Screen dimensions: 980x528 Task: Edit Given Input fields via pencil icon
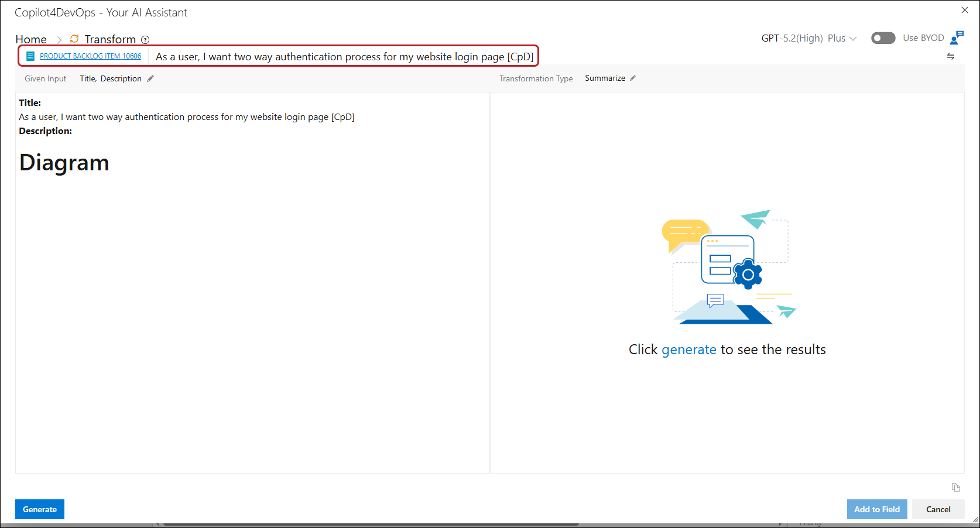click(x=150, y=78)
